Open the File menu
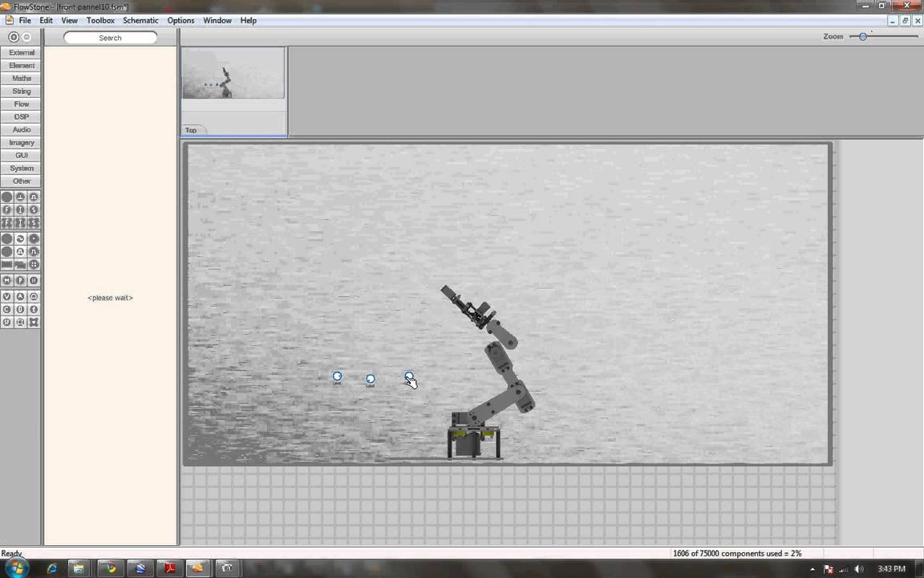Viewport: 924px width, 578px height. point(25,20)
